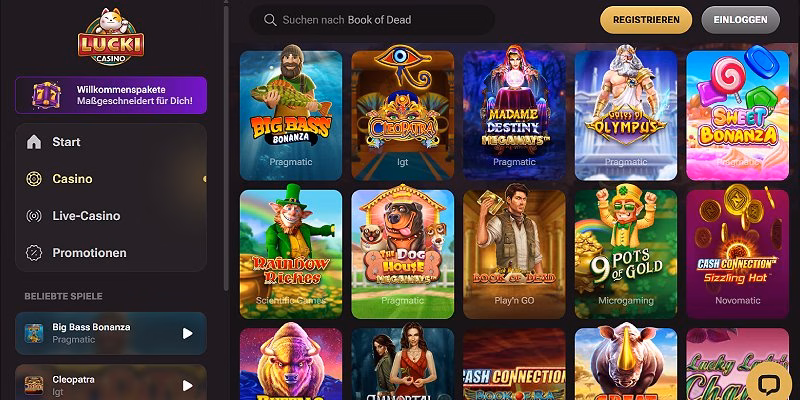This screenshot has height=400, width=800.
Task: Click the search magnifier icon
Action: [270, 20]
